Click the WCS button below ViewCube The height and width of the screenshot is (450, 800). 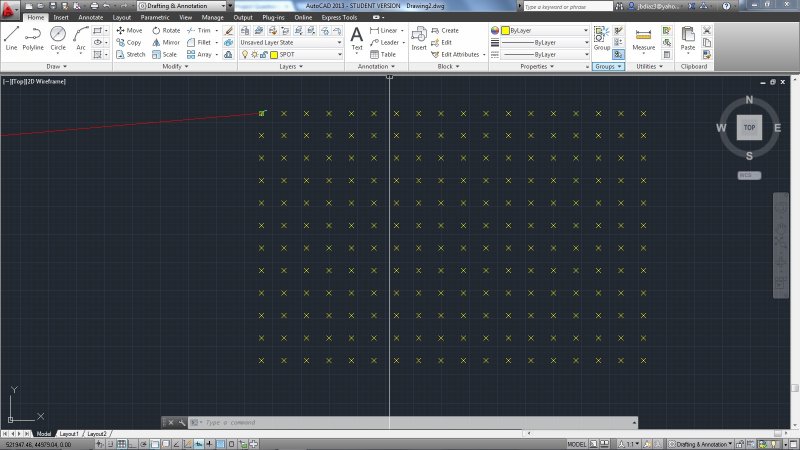(749, 176)
